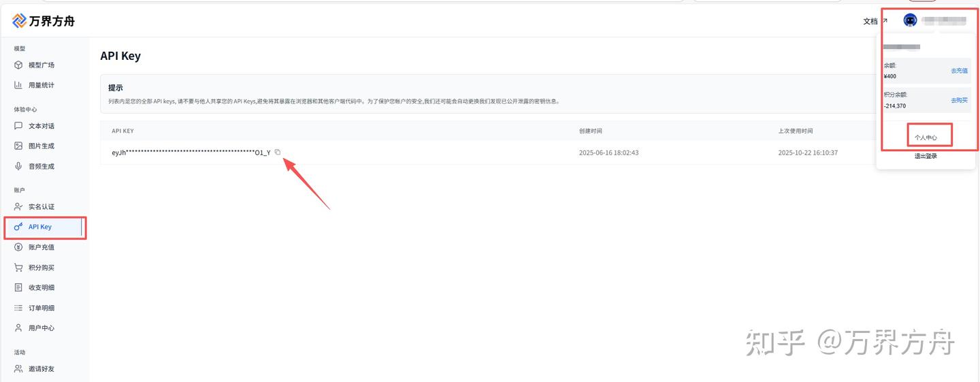Click creation time 2025-06-16 18:02:43
The width and height of the screenshot is (980, 382).
[x=608, y=153]
